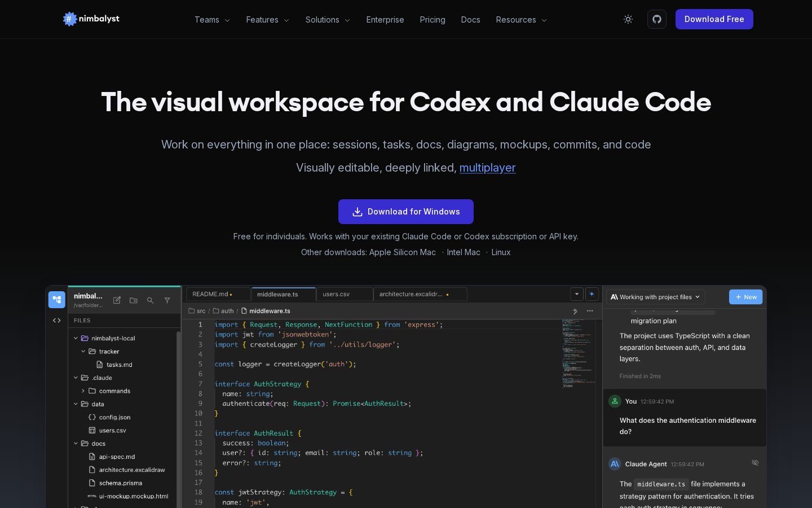Open the Teams dropdown menu
The width and height of the screenshot is (812, 508).
pos(212,20)
